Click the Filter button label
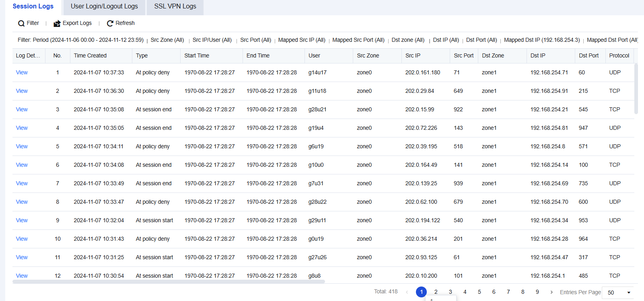The image size is (644, 301). tap(33, 23)
